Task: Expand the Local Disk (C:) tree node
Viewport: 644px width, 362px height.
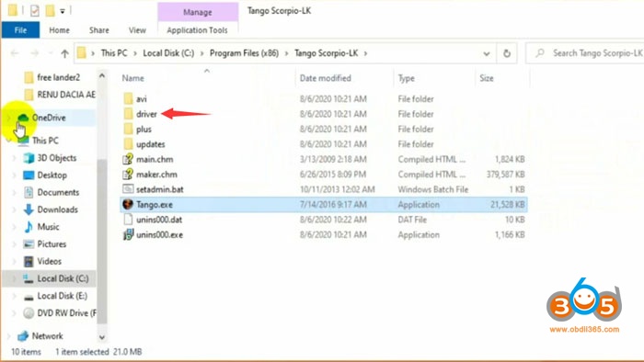Action: [x=15, y=278]
